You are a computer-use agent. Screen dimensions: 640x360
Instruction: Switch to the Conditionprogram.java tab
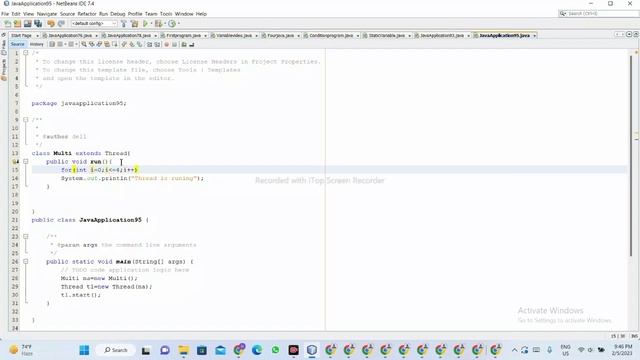point(331,36)
